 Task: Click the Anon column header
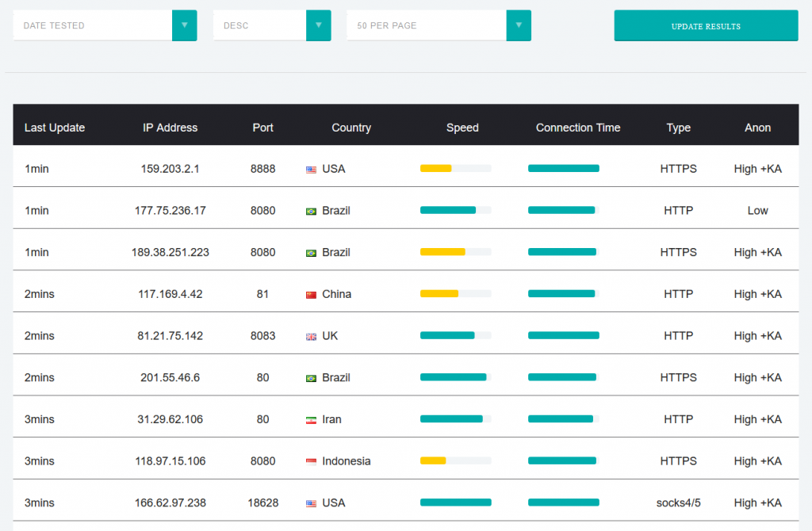point(757,128)
